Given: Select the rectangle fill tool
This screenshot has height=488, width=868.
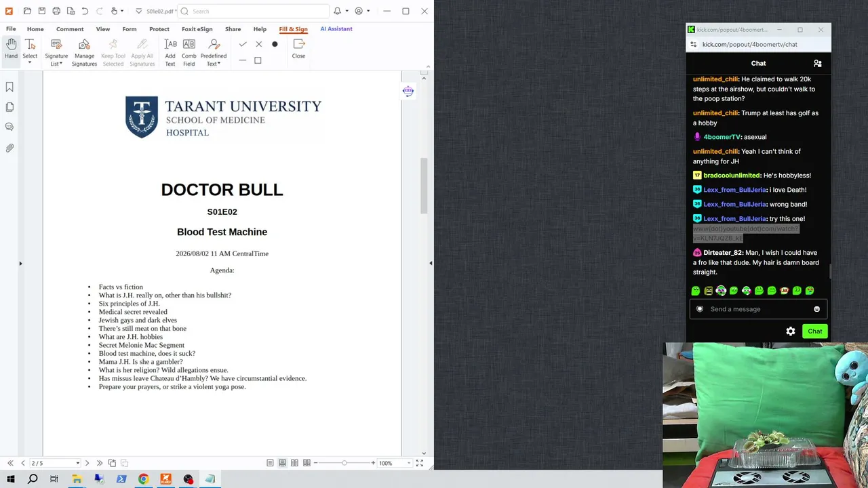Looking at the screenshot, I should 258,60.
